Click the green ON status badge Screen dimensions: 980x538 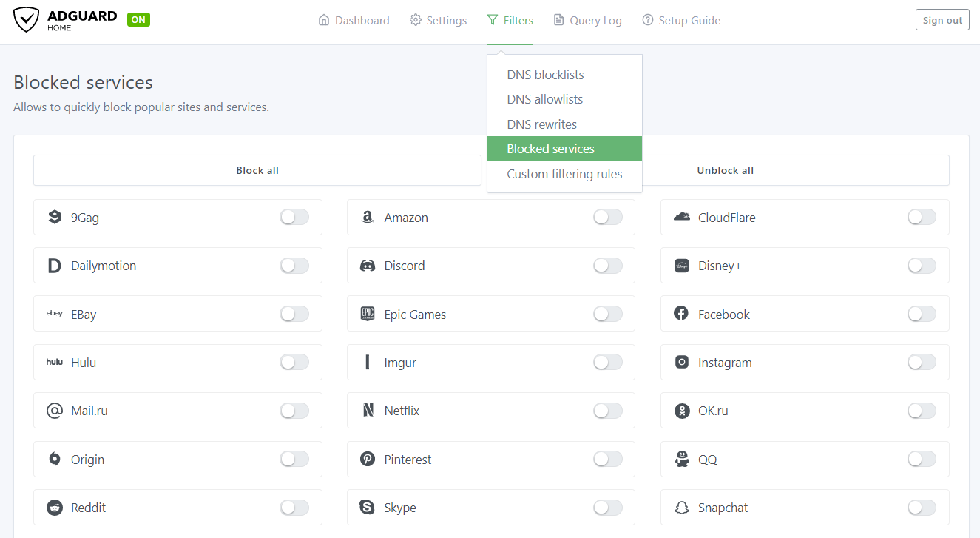pos(138,19)
